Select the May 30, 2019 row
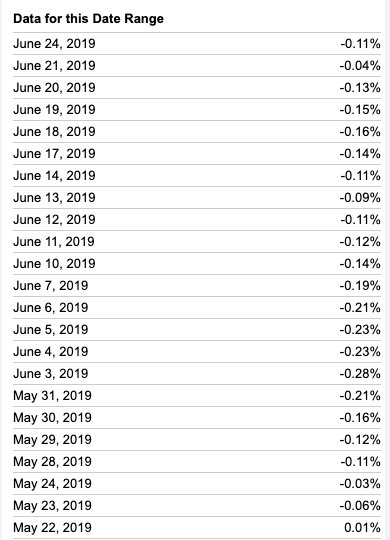This screenshot has height=540, width=390. [197, 417]
